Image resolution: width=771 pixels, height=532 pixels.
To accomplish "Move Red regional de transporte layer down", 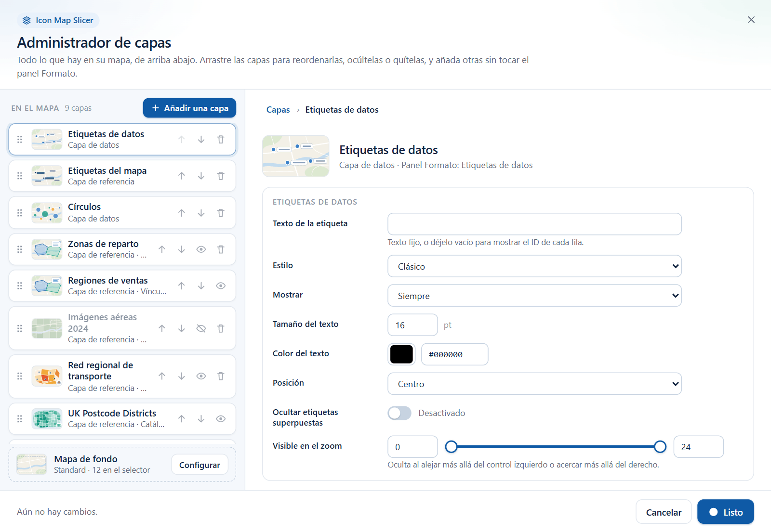I will click(182, 376).
